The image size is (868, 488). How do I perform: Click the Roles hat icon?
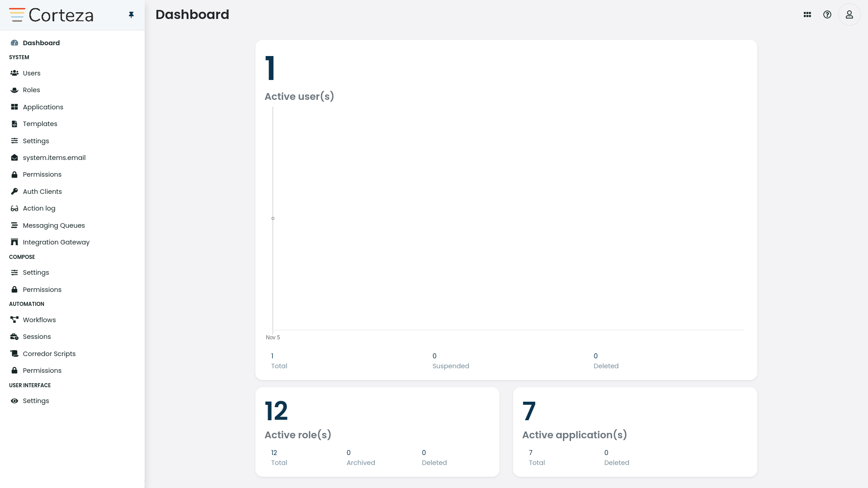(14, 90)
